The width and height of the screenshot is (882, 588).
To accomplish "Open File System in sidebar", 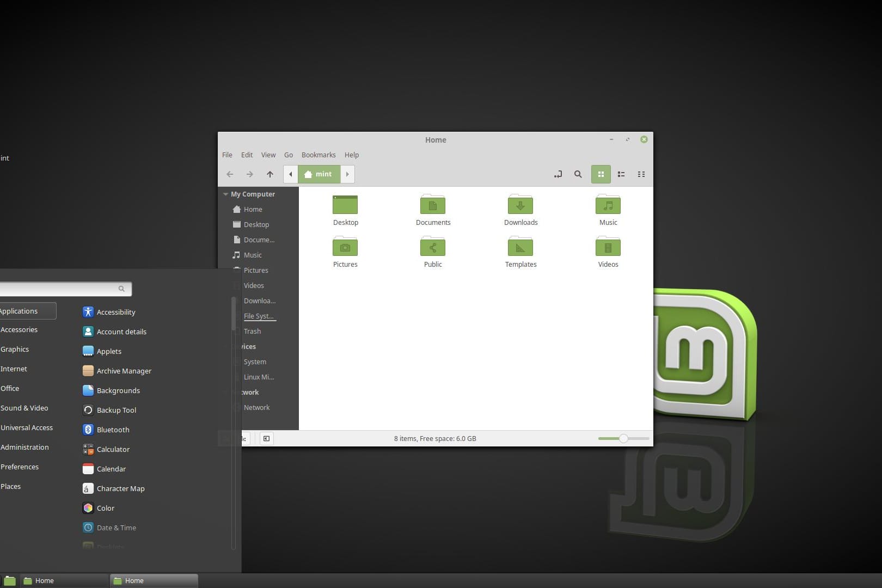I will pos(259,316).
